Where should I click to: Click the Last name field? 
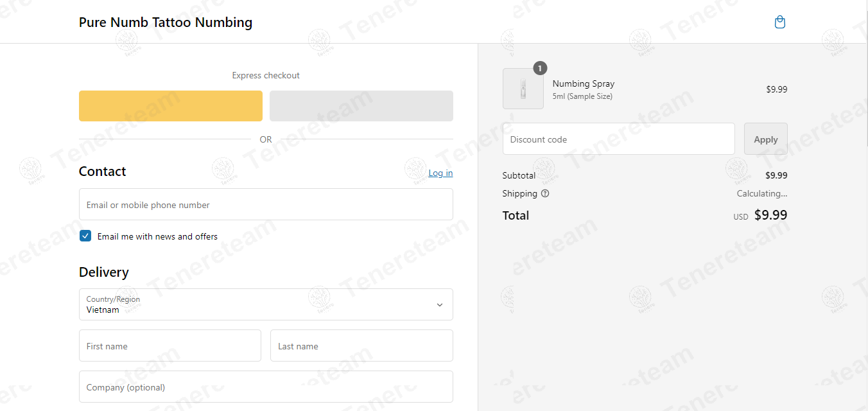(361, 345)
